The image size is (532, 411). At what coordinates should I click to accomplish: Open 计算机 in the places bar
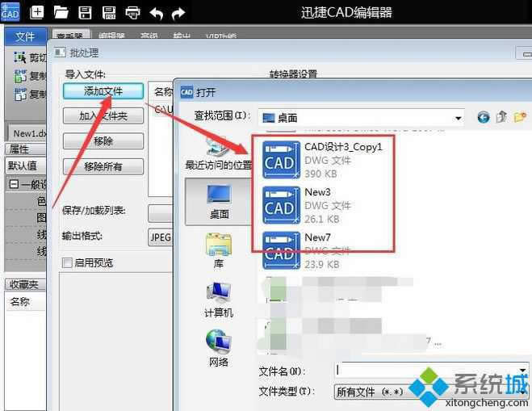pos(219,300)
